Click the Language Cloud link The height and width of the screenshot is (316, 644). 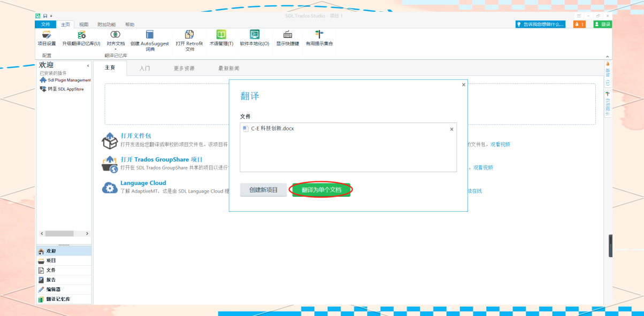143,183
